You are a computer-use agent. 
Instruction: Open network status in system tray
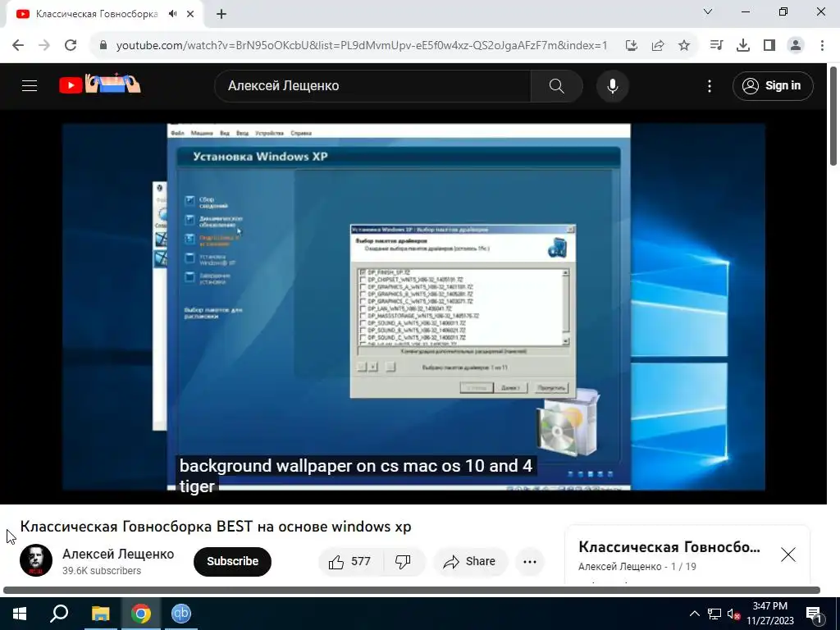714,614
